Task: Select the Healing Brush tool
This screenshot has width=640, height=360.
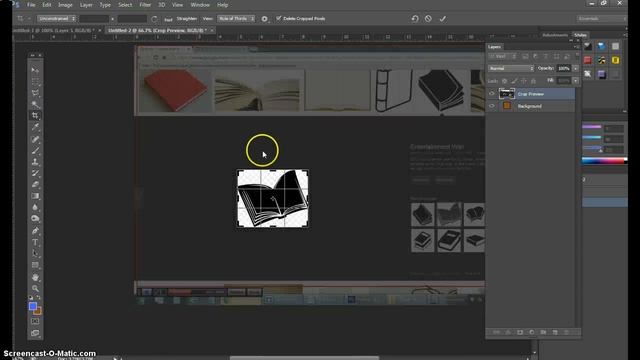Action: pyautogui.click(x=35, y=139)
